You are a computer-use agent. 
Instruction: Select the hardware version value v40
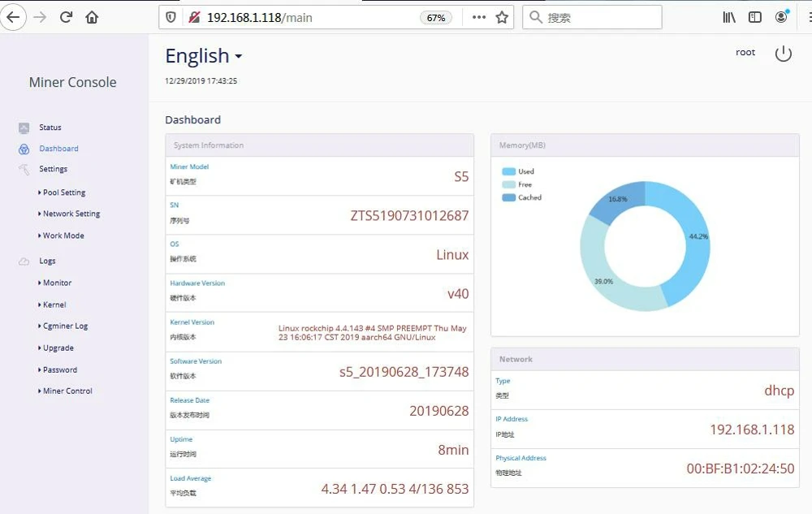tap(458, 294)
